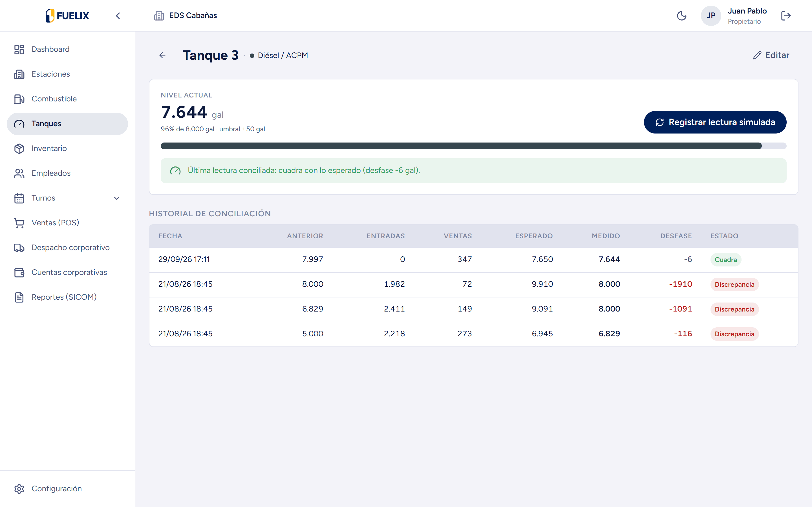The image size is (812, 507).
Task: Click Registrar lectura simulada button
Action: (x=715, y=122)
